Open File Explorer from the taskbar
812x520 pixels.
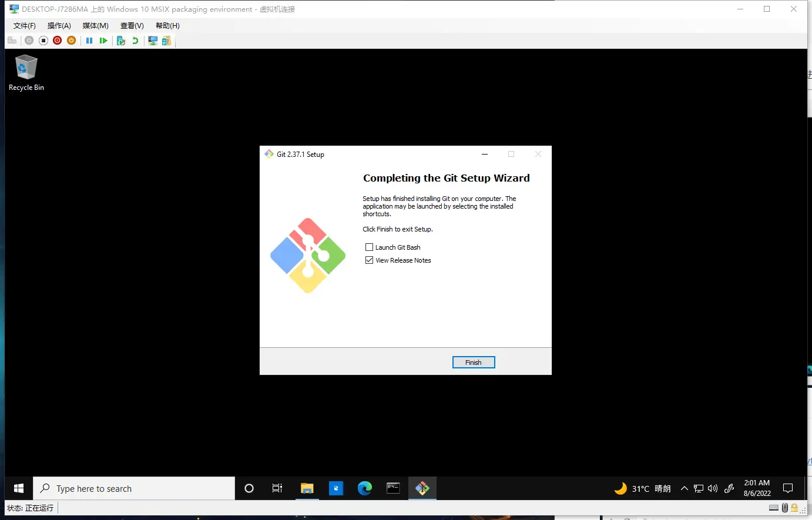pyautogui.click(x=307, y=488)
